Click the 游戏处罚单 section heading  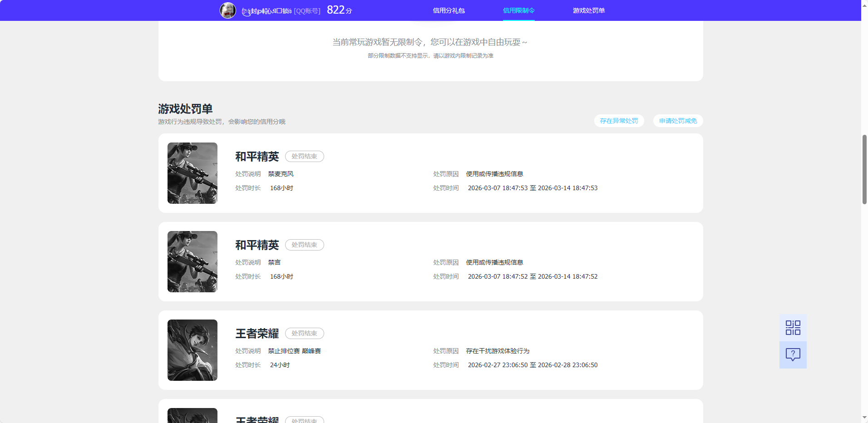click(185, 109)
